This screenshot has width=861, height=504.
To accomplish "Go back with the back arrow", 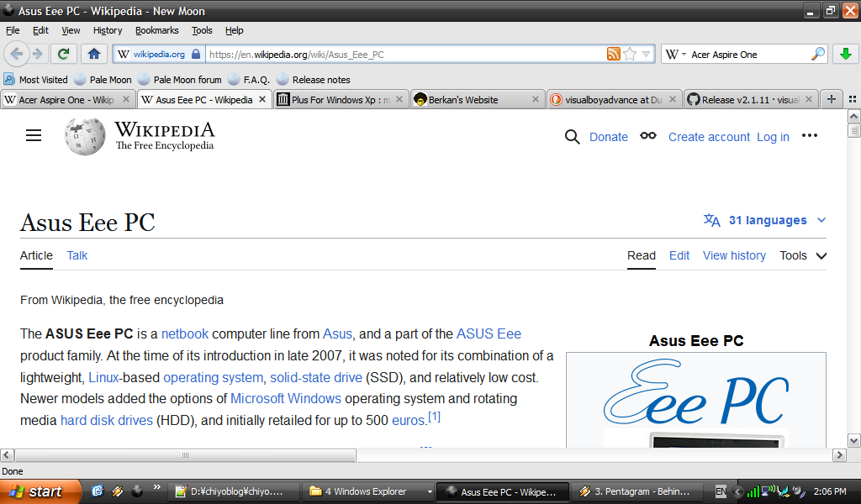I will pos(17,54).
